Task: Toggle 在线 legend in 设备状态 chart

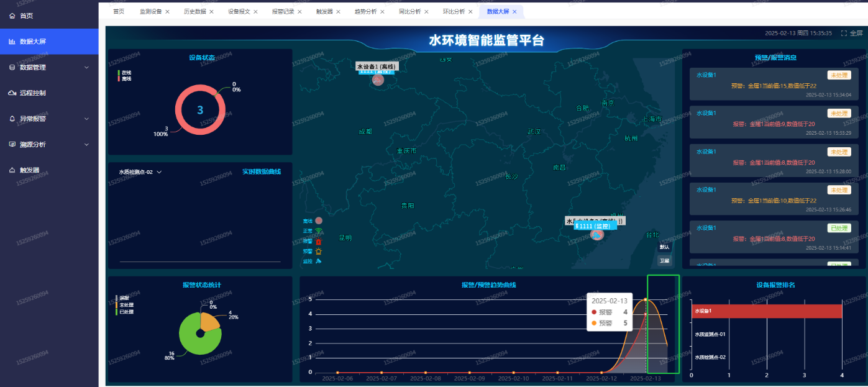Action: click(125, 73)
